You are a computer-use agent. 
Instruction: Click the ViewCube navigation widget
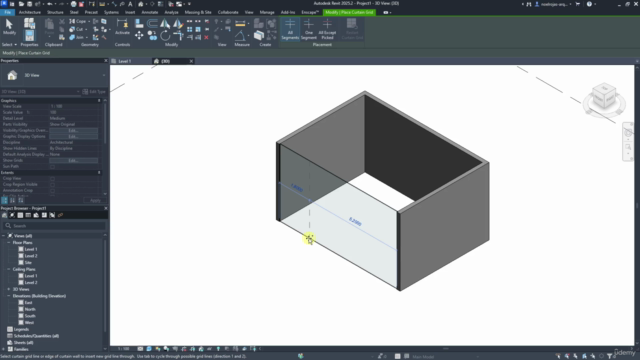[x=604, y=99]
